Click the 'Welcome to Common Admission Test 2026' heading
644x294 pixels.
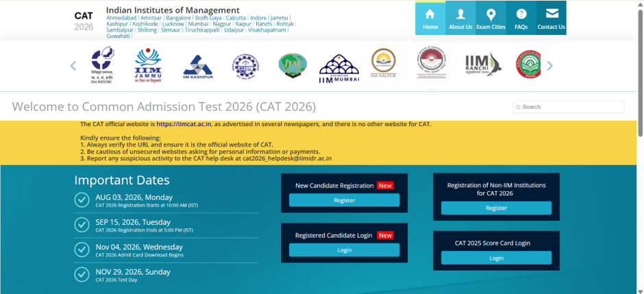pyautogui.click(x=164, y=107)
